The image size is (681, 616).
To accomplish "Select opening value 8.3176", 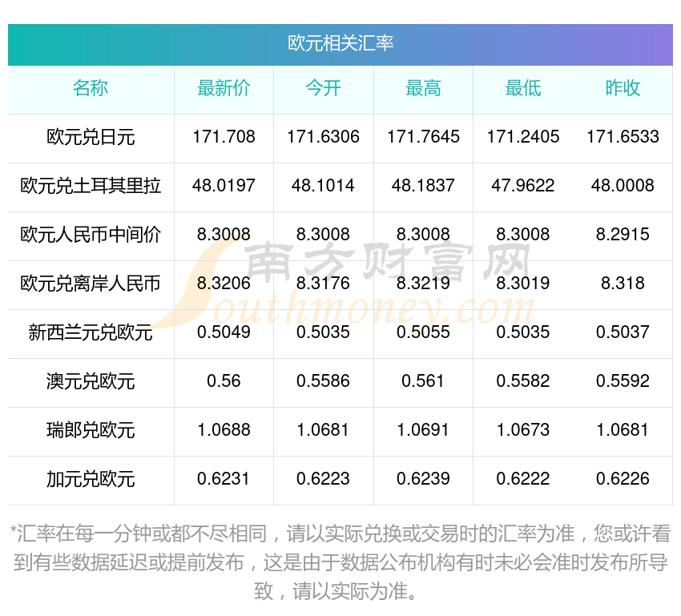I will (323, 284).
